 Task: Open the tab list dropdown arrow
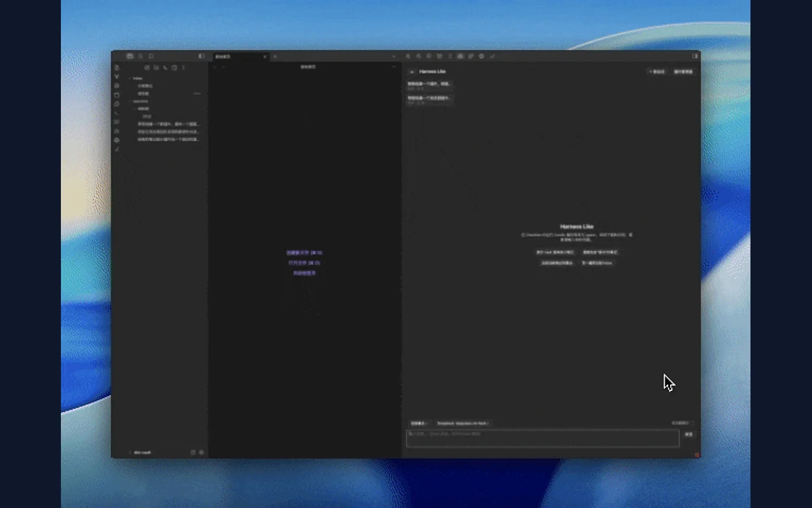(393, 57)
